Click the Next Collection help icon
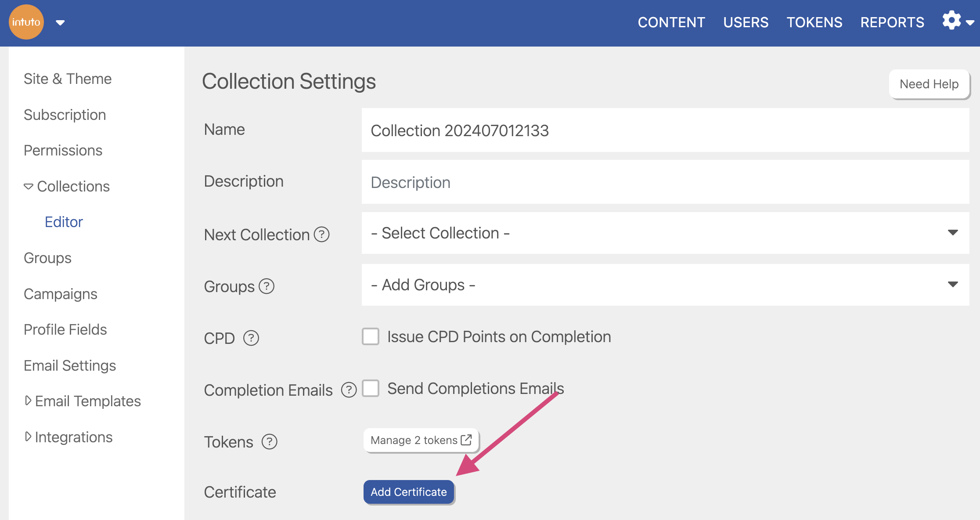 [321, 235]
